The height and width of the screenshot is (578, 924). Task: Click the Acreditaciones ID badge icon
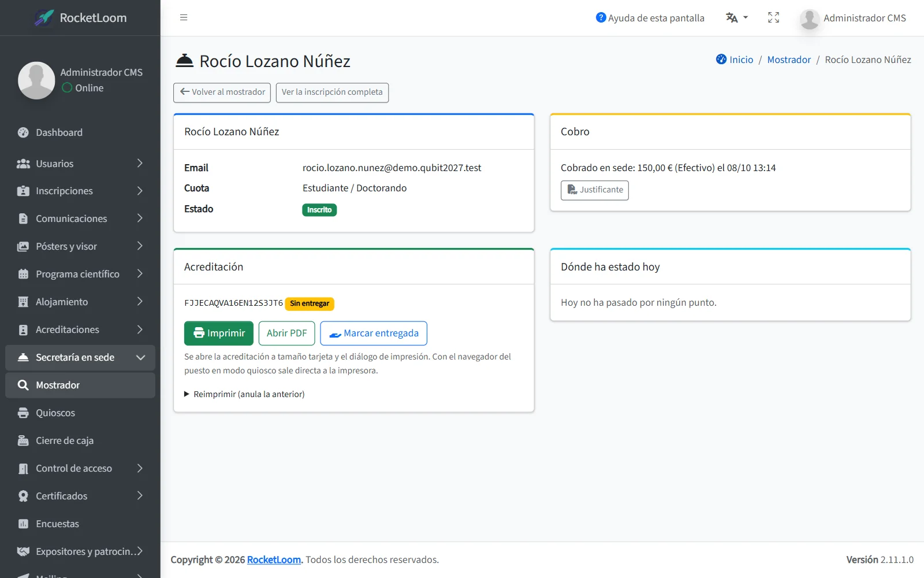(x=23, y=329)
